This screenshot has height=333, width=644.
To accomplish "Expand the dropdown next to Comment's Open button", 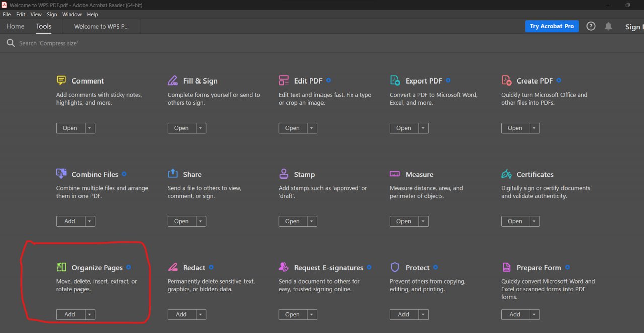I will pyautogui.click(x=90, y=128).
